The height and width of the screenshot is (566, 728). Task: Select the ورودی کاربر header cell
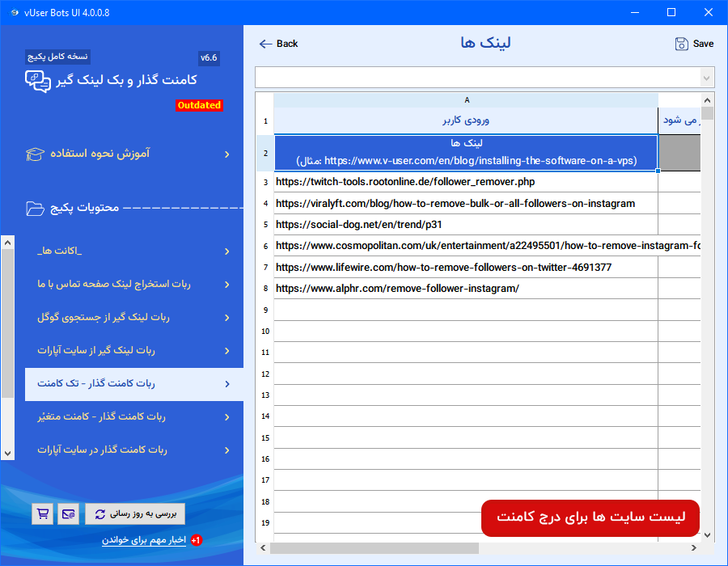[x=466, y=121]
